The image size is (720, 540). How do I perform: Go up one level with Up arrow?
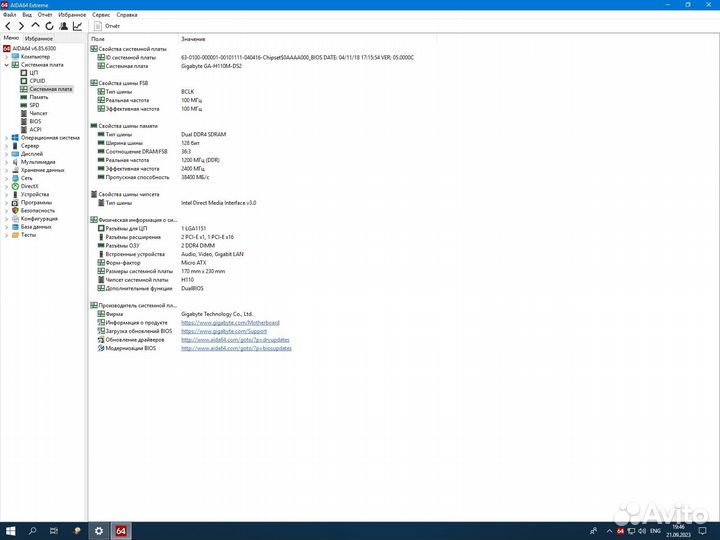point(36,26)
